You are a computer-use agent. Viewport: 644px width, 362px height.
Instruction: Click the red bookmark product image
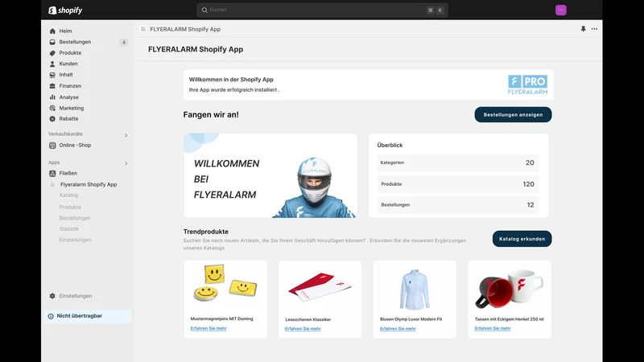point(320,286)
